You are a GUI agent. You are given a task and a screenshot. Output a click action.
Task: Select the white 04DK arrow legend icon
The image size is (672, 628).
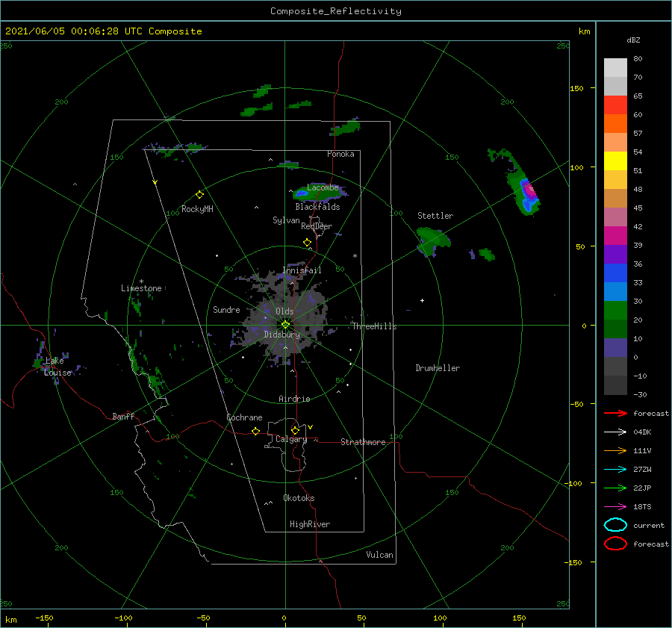click(x=615, y=432)
